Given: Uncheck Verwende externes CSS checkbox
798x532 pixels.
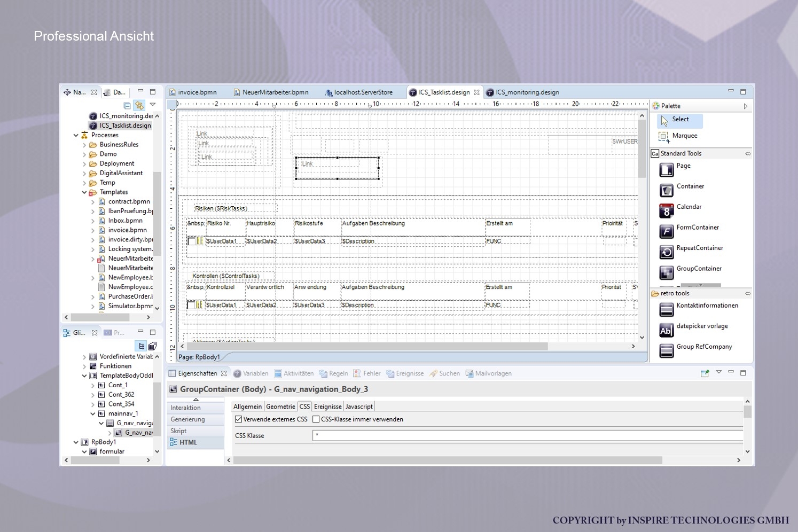Looking at the screenshot, I should 239,419.
